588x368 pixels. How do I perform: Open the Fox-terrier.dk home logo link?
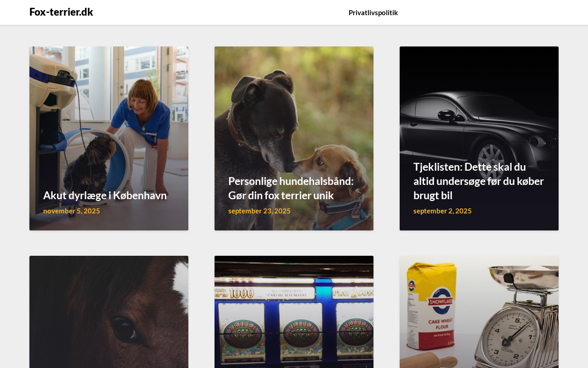tap(61, 12)
